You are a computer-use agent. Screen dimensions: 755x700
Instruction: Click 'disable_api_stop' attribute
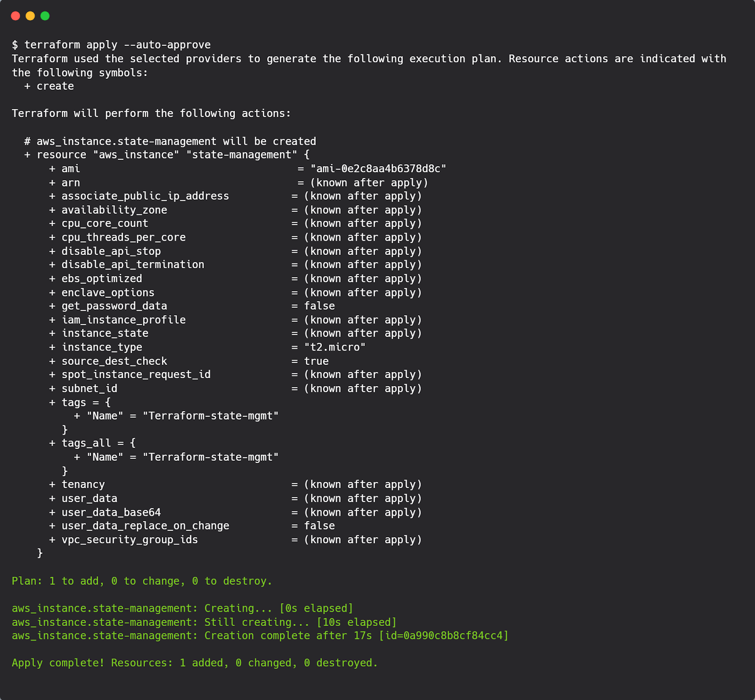111,252
